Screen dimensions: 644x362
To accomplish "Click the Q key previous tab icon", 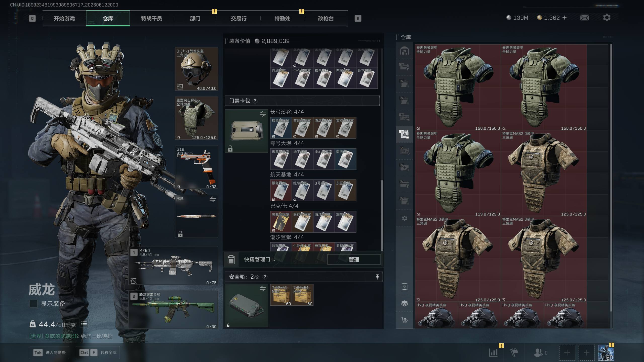I will click(32, 18).
